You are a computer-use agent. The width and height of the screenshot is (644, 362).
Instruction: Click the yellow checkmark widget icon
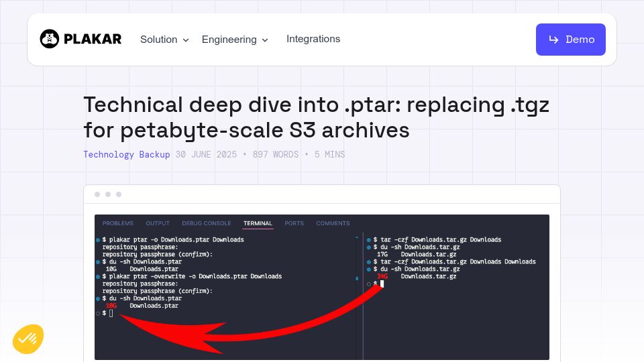point(28,339)
